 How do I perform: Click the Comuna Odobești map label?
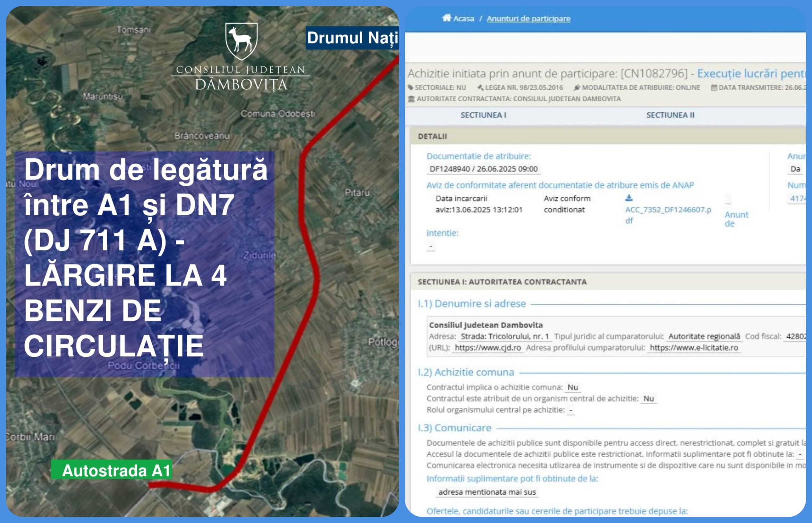click(278, 114)
